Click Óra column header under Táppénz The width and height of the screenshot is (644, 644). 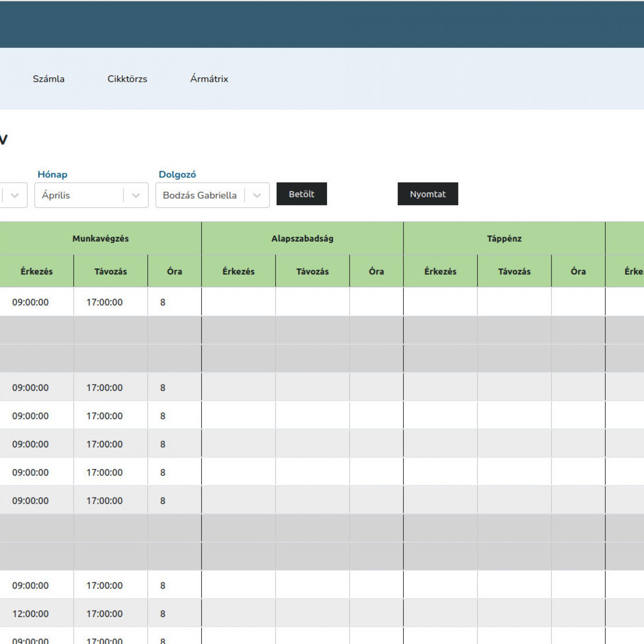coord(578,271)
